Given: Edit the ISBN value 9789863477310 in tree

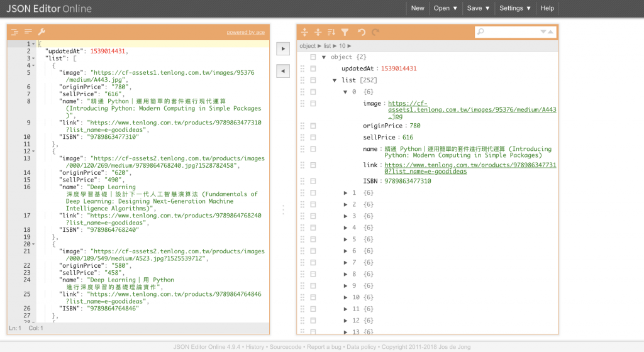Looking at the screenshot, I should (x=408, y=181).
